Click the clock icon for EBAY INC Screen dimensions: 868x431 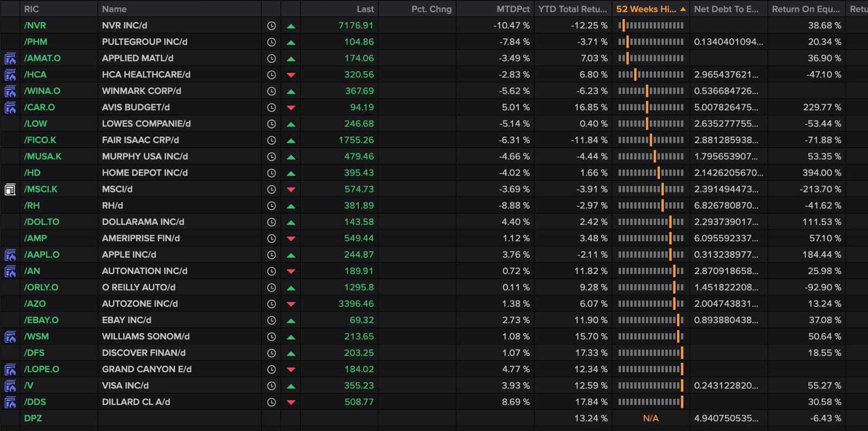(271, 320)
